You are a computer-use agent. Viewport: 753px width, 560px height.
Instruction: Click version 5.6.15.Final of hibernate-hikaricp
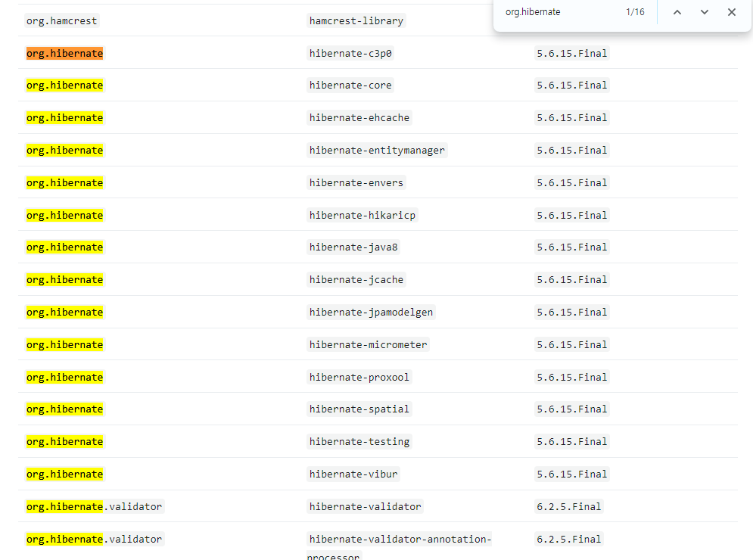click(572, 215)
